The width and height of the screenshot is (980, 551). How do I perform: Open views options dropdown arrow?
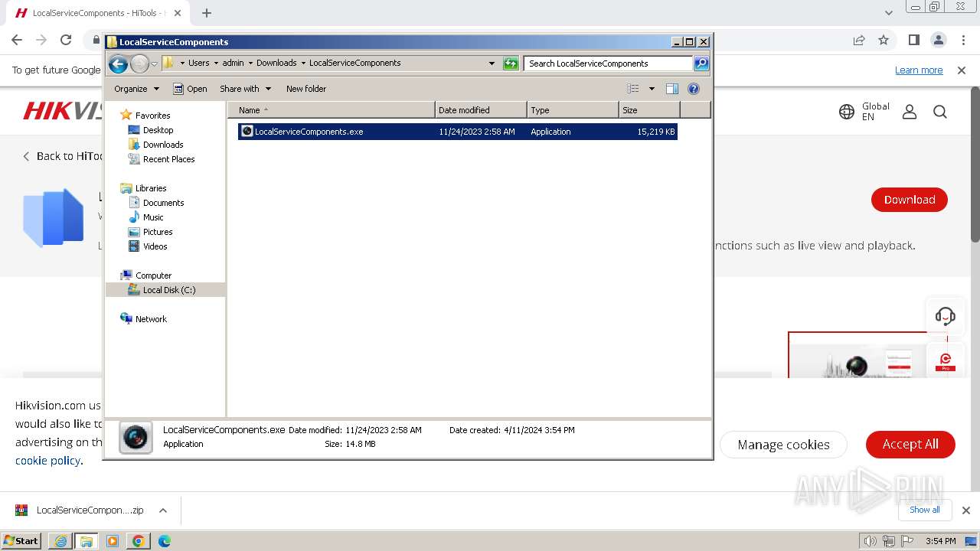point(652,89)
